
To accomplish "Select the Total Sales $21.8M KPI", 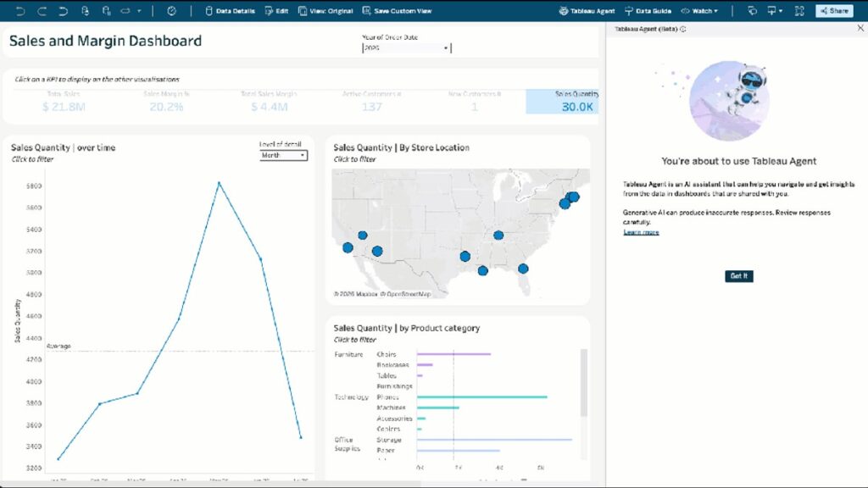I will click(x=64, y=102).
